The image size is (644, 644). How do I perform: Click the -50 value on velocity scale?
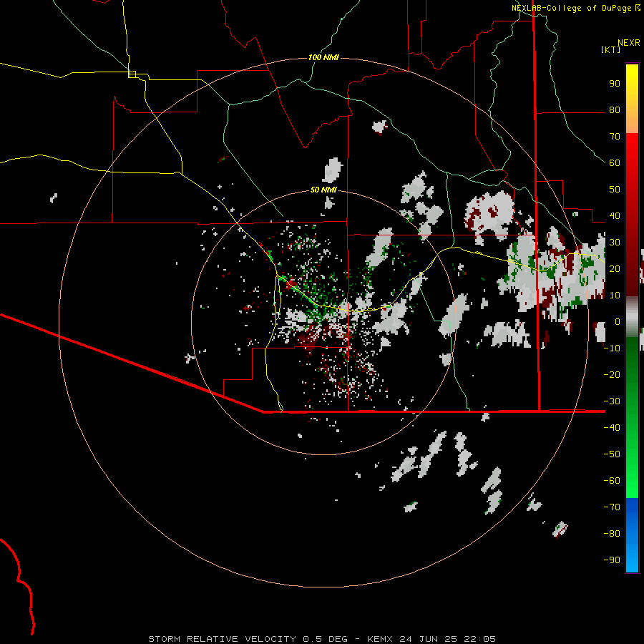coord(612,454)
